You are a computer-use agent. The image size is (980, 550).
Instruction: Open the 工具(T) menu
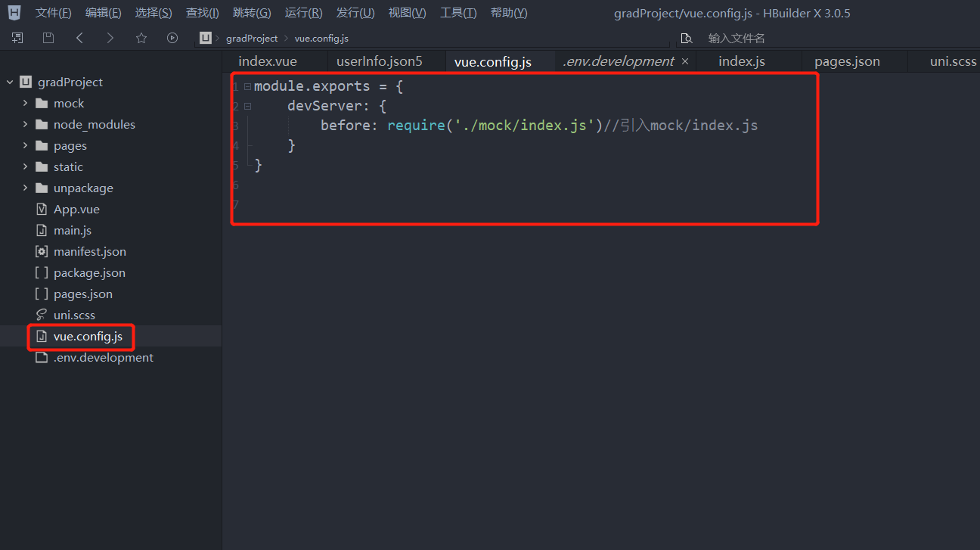pos(458,13)
